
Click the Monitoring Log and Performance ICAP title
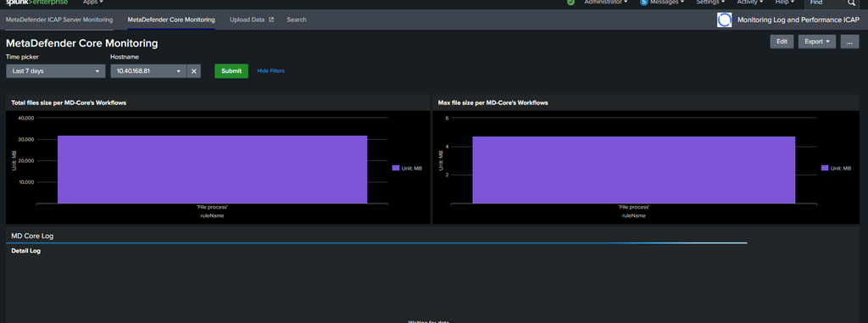[798, 20]
